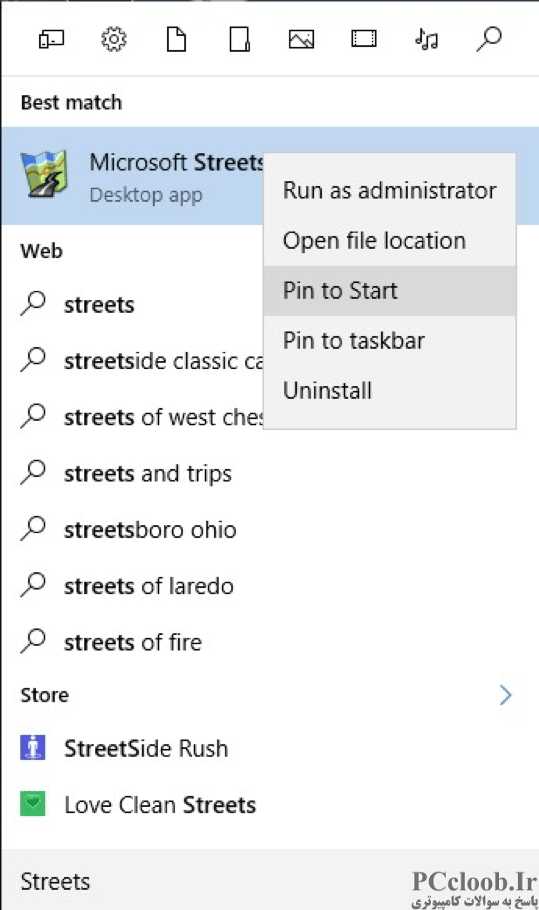Open the Settings gear filter
The image size is (539, 910).
click(114, 39)
